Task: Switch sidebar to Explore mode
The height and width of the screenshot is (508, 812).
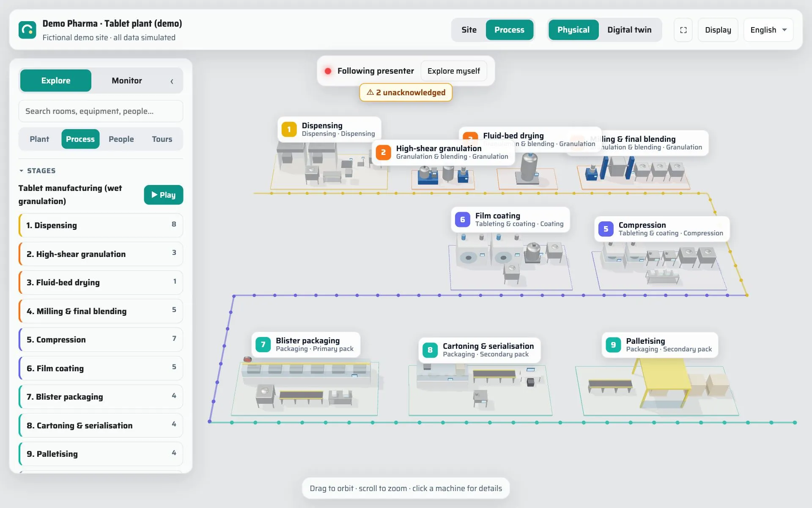Action: (56, 80)
